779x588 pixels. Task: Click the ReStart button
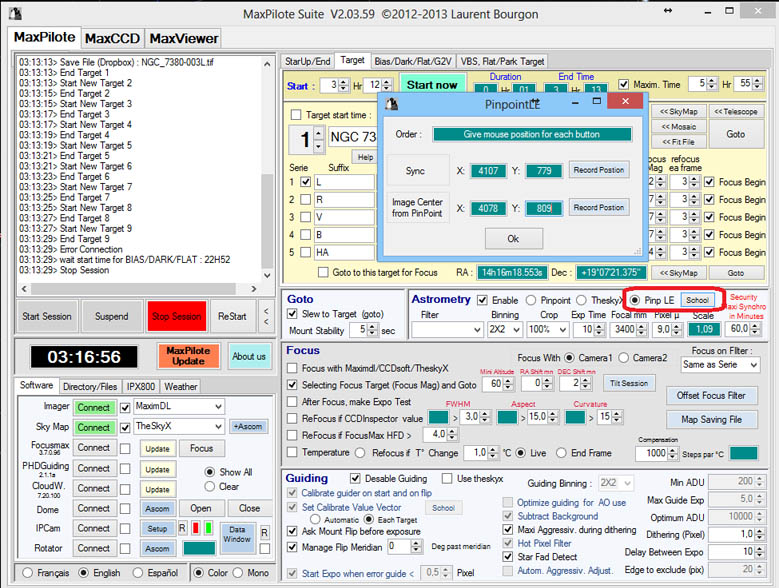pyautogui.click(x=232, y=316)
